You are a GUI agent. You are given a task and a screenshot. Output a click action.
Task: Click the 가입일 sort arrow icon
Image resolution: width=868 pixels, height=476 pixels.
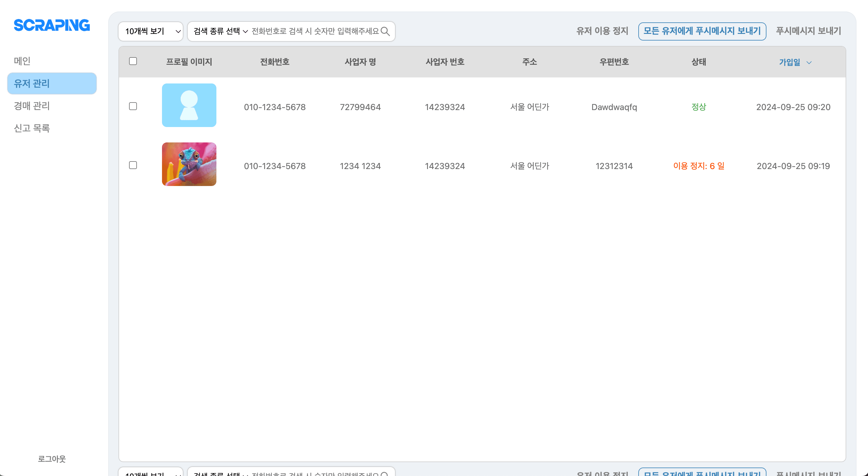[x=809, y=63]
